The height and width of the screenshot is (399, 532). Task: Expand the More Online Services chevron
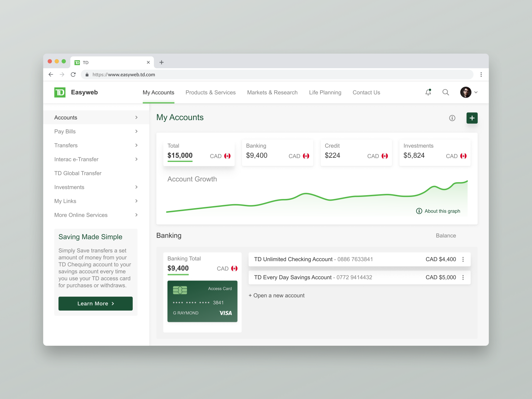(x=136, y=215)
